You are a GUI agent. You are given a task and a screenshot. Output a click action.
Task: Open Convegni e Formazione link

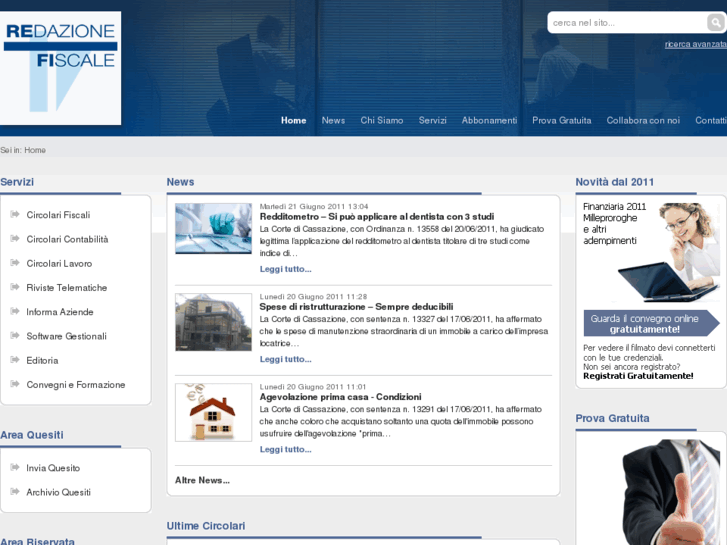pos(76,385)
